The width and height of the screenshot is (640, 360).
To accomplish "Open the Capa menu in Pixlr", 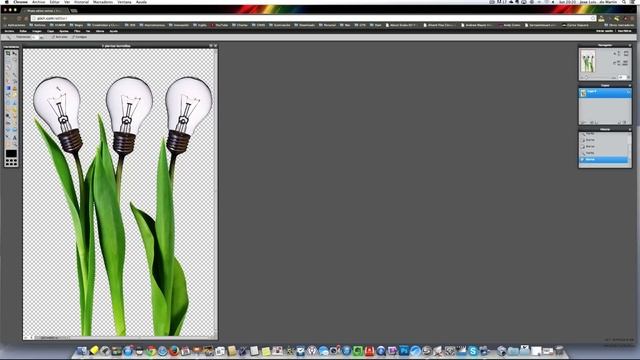I will pos(50,31).
